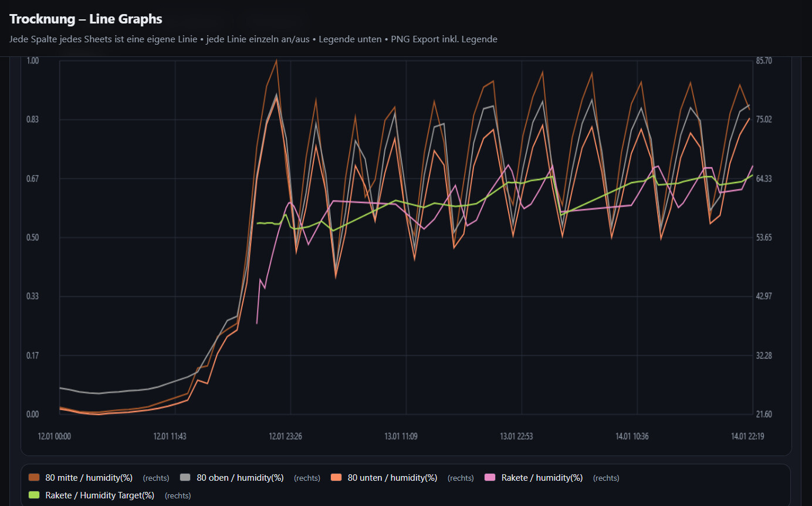Click '(rechts)' tag next to 80 mitte

[156, 478]
